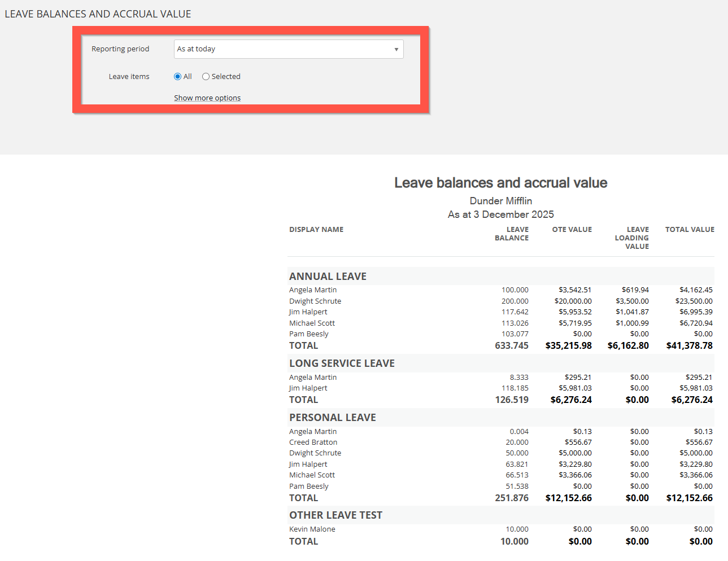Click the LEAVE BALANCE column header
This screenshot has width=728, height=561.
pos(512,234)
